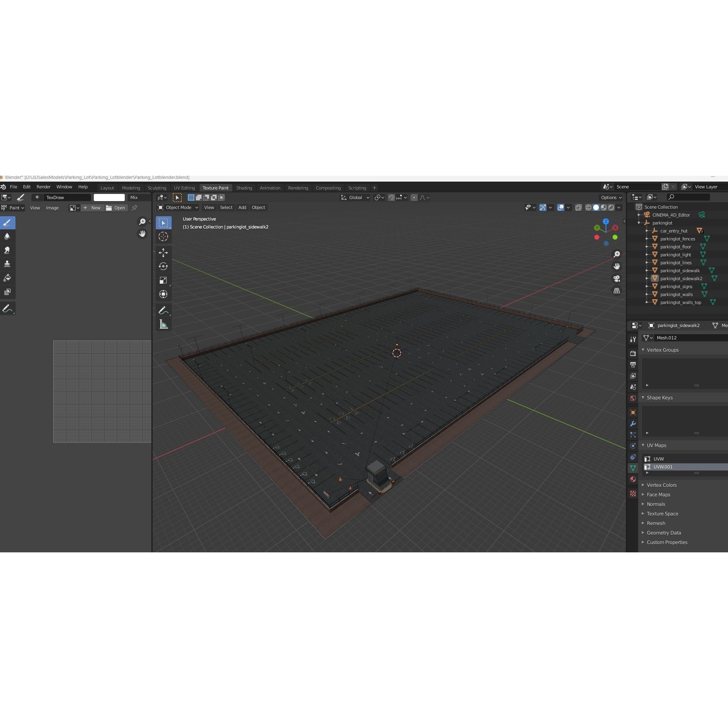Click the brush color swatch near TexDraw
The height and width of the screenshot is (728, 728).
point(109,197)
